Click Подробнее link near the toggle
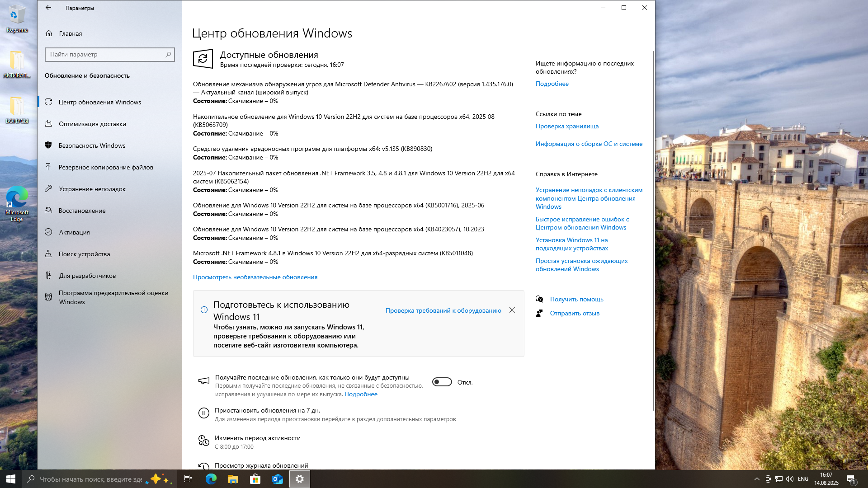This screenshot has height=488, width=868. point(361,394)
